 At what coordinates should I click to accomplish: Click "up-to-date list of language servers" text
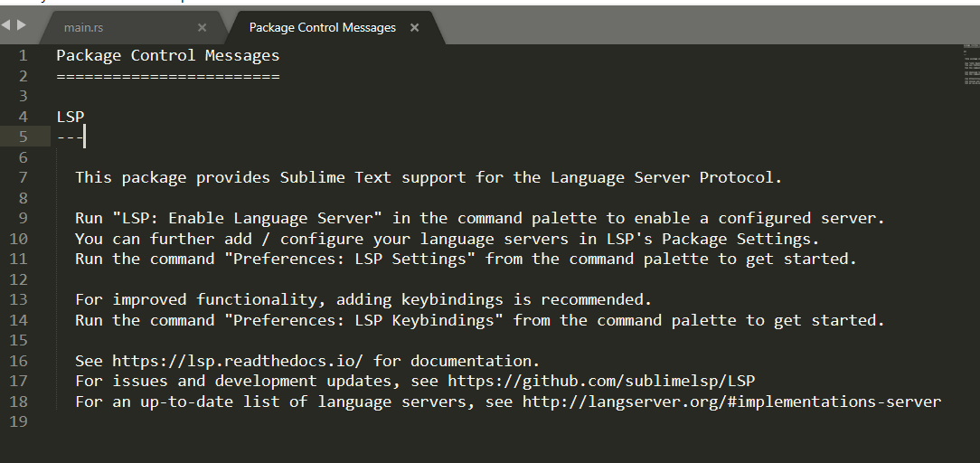pyautogui.click(x=303, y=402)
